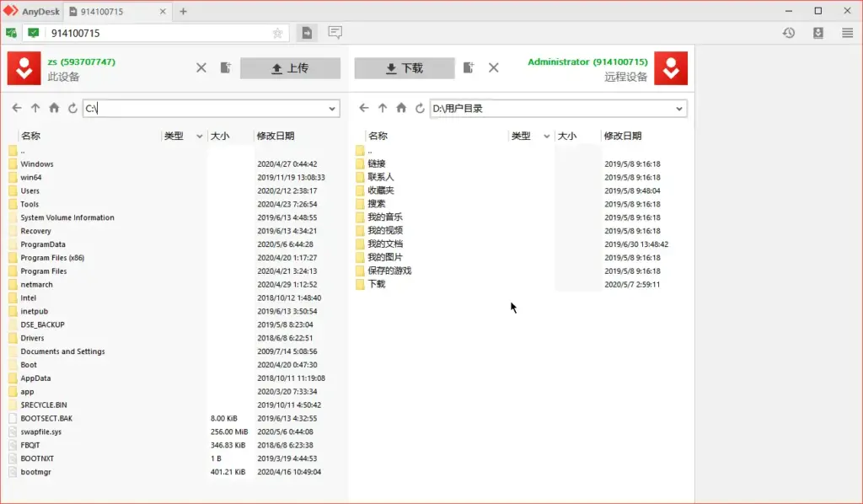Click the back arrow in the local panel
The height and width of the screenshot is (504, 863).
pos(16,108)
